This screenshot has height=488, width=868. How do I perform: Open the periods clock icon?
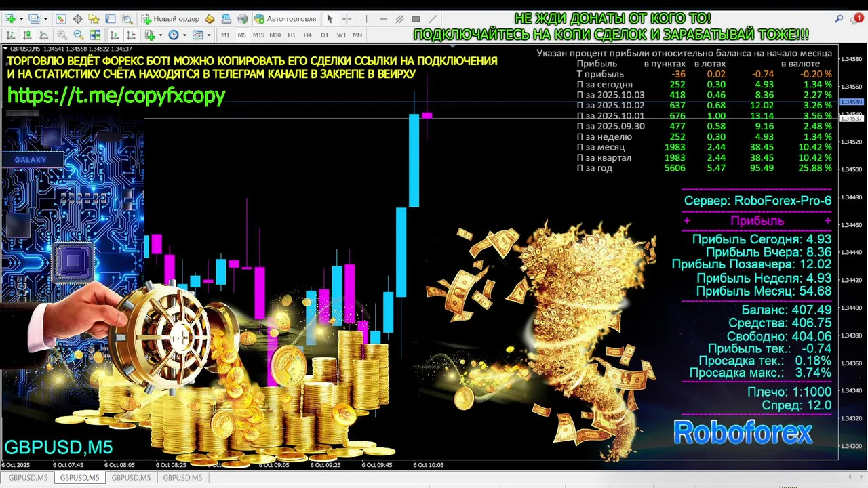pos(174,35)
